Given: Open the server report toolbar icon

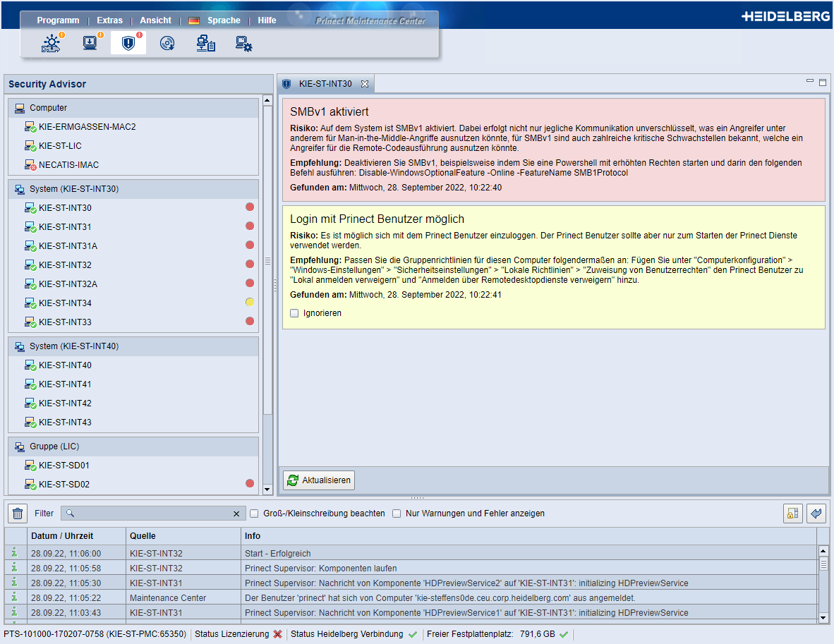Looking at the screenshot, I should (205, 43).
